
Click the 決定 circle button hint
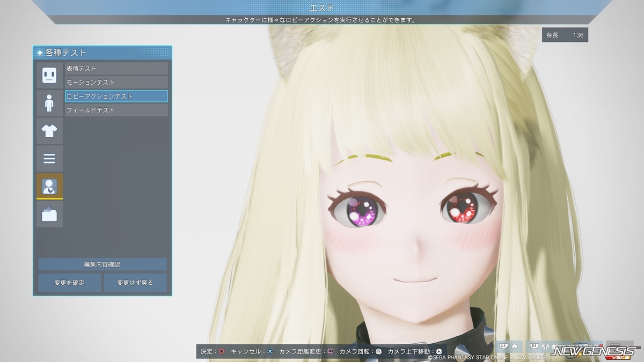(x=221, y=351)
